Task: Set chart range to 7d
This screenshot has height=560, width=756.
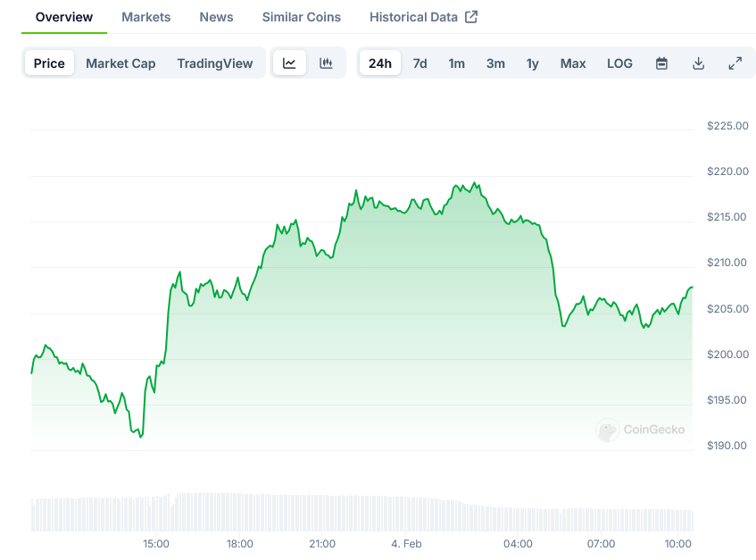Action: pyautogui.click(x=420, y=63)
